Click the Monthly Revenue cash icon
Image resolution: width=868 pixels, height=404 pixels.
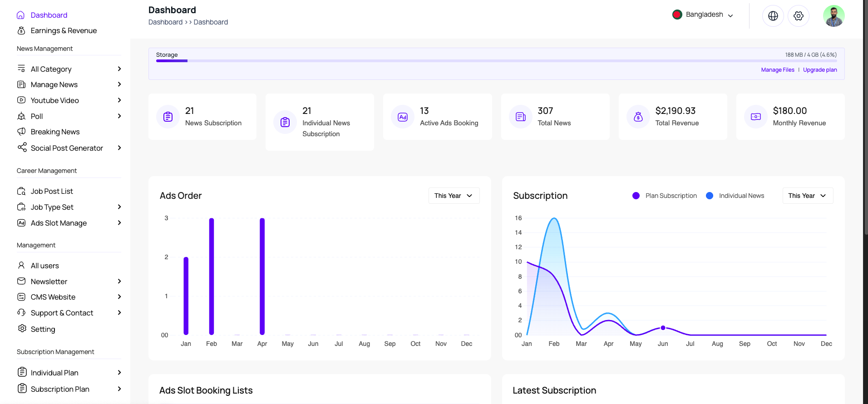[x=755, y=117]
